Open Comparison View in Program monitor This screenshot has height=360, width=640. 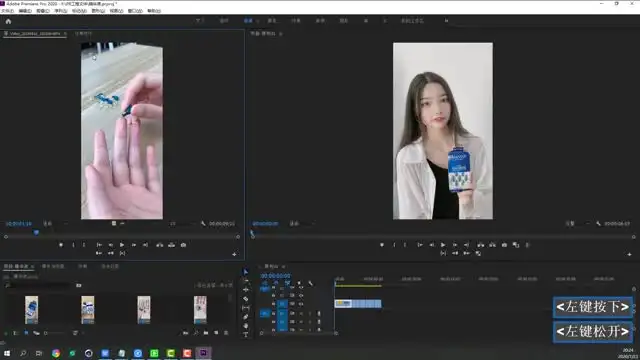516,245
